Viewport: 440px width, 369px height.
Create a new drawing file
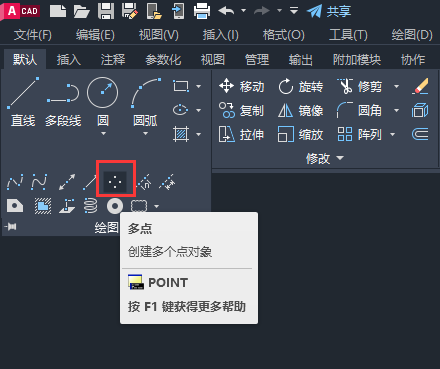(x=58, y=11)
